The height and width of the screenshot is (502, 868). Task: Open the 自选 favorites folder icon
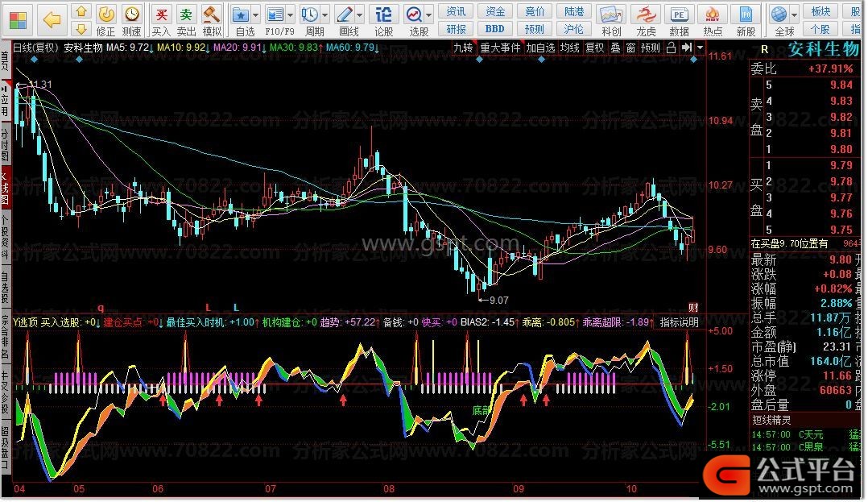(241, 15)
